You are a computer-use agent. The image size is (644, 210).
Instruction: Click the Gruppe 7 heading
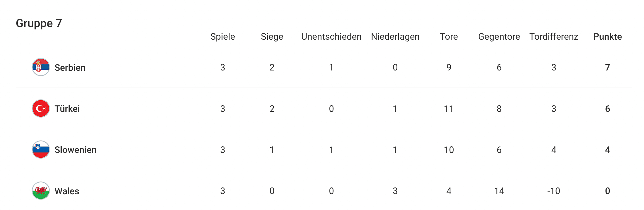(39, 23)
